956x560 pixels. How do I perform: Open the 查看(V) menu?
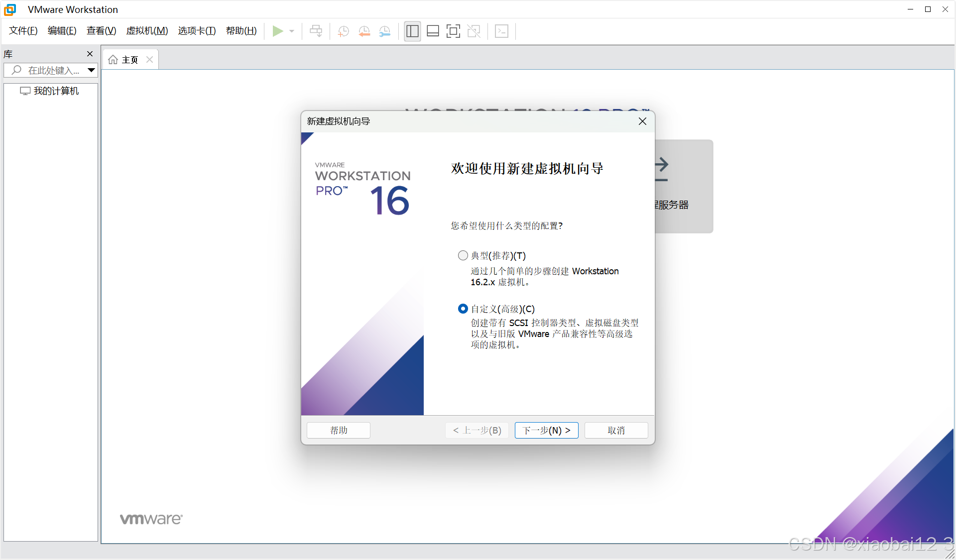click(101, 31)
